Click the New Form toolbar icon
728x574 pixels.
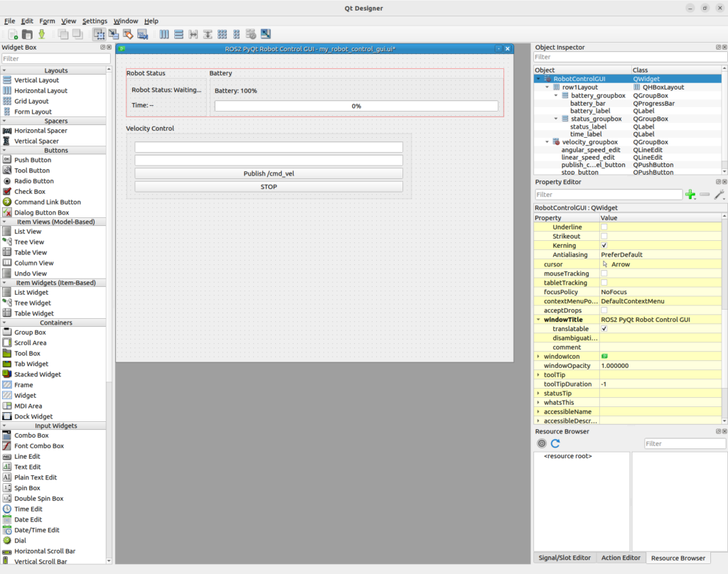click(13, 34)
